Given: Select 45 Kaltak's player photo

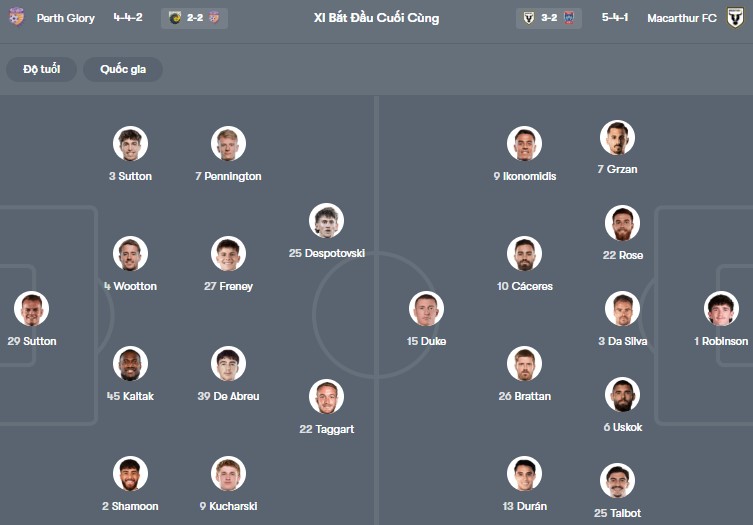Looking at the screenshot, I should pyautogui.click(x=130, y=364).
